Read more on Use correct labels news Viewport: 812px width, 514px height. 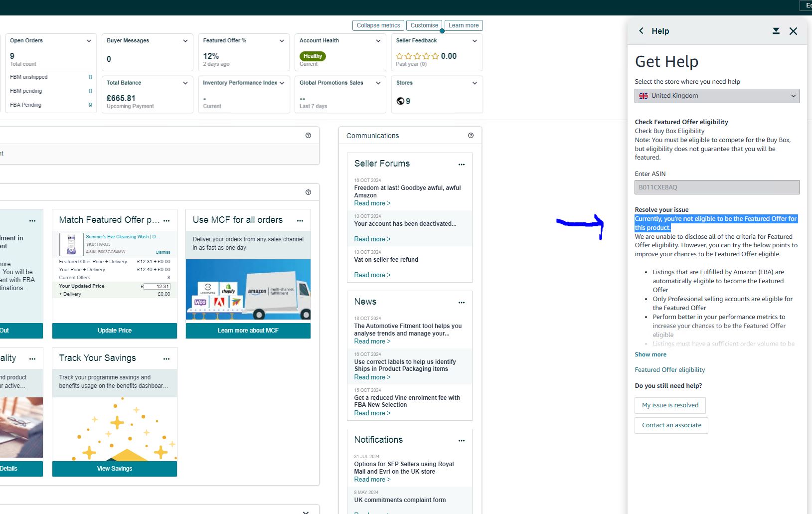pos(372,377)
